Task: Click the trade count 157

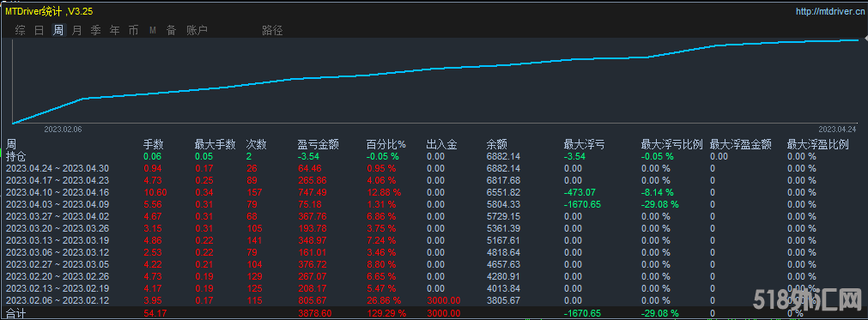Action: point(254,192)
